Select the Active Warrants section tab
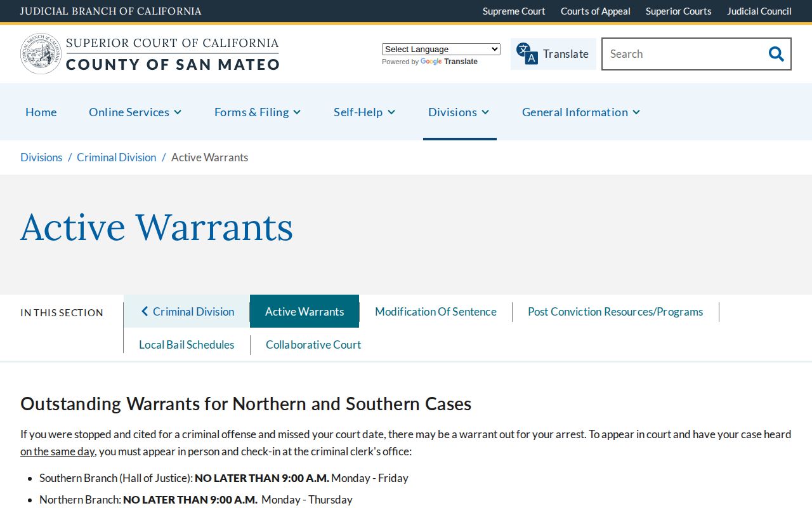Viewport: 812px width, 508px height. (x=304, y=311)
